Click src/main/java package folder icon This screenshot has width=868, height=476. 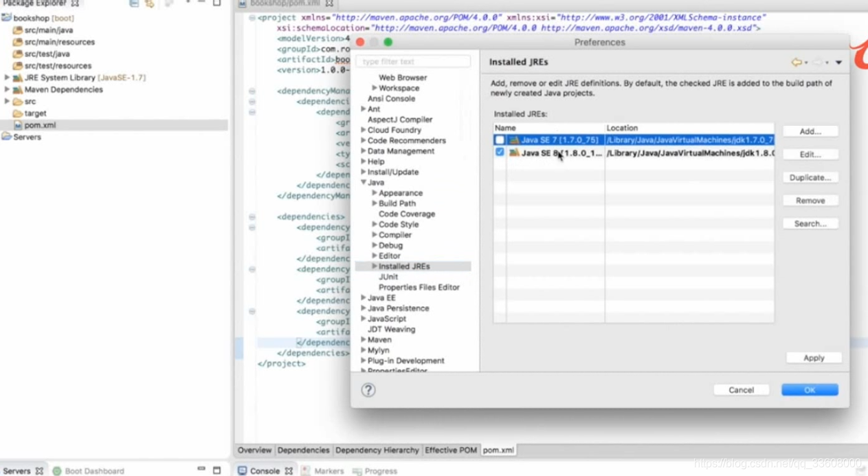click(x=19, y=30)
